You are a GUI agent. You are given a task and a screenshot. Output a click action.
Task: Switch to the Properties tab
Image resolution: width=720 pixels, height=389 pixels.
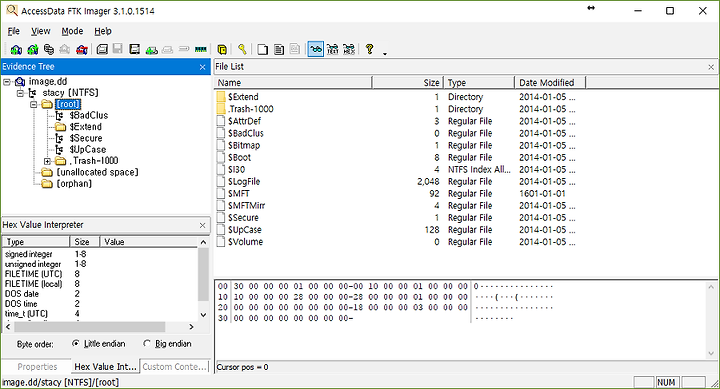pos(37,366)
